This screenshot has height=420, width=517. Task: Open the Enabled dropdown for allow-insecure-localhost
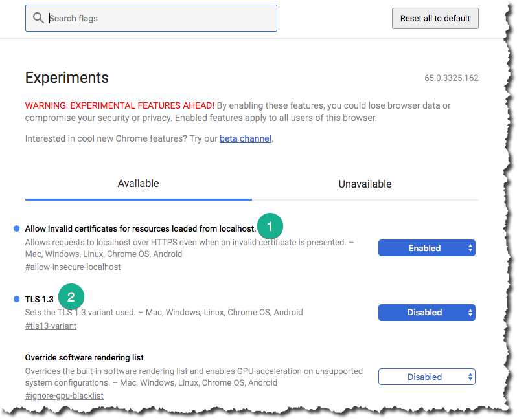[x=427, y=248]
